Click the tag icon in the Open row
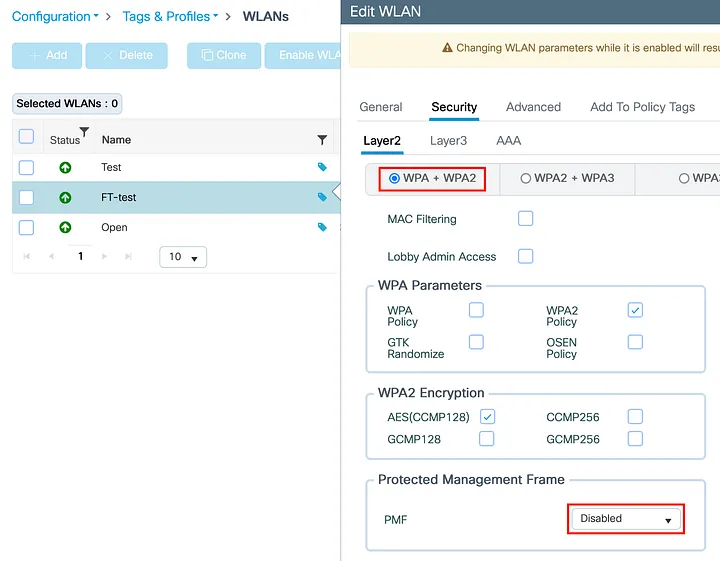 (322, 228)
